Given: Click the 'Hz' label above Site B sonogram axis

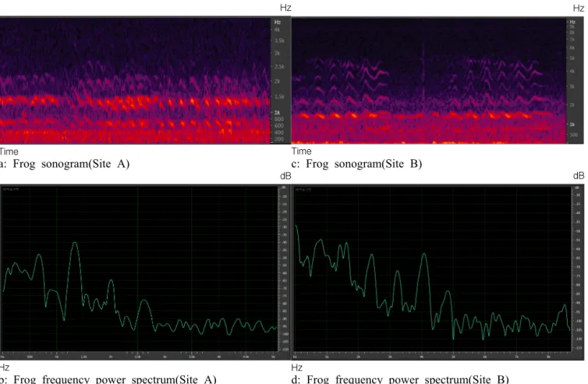Looking at the screenshot, I should [x=579, y=9].
